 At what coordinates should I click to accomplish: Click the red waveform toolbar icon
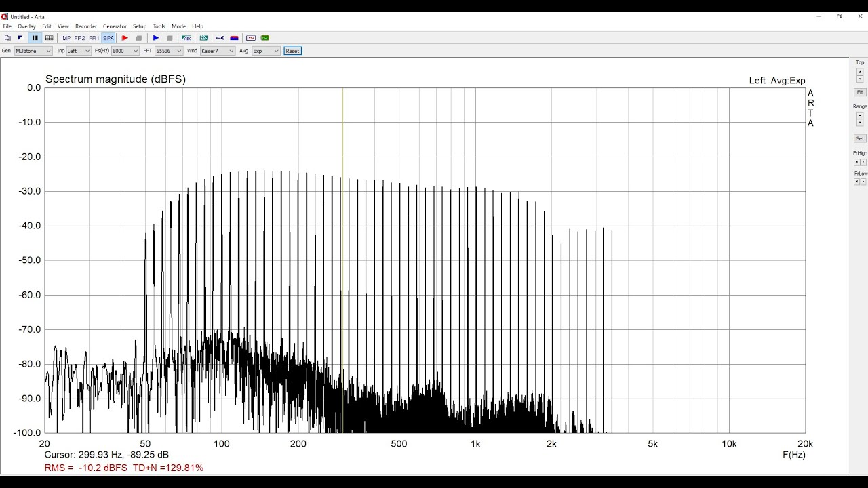(x=251, y=38)
